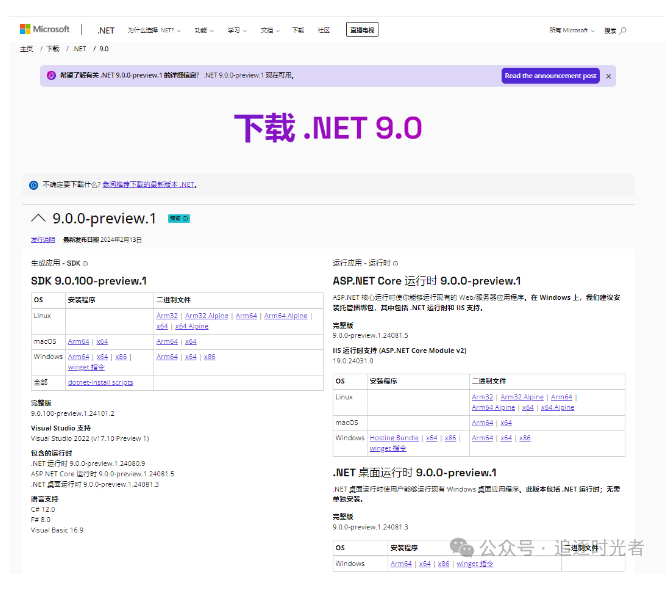Open the search magnifier icon in header
Viewport: 672px width, 598px height.
point(623,30)
